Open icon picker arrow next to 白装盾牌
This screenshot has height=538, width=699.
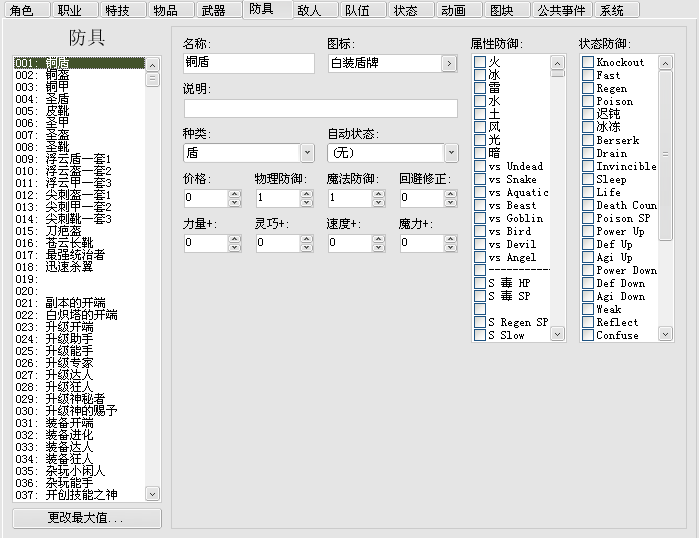pyautogui.click(x=449, y=64)
